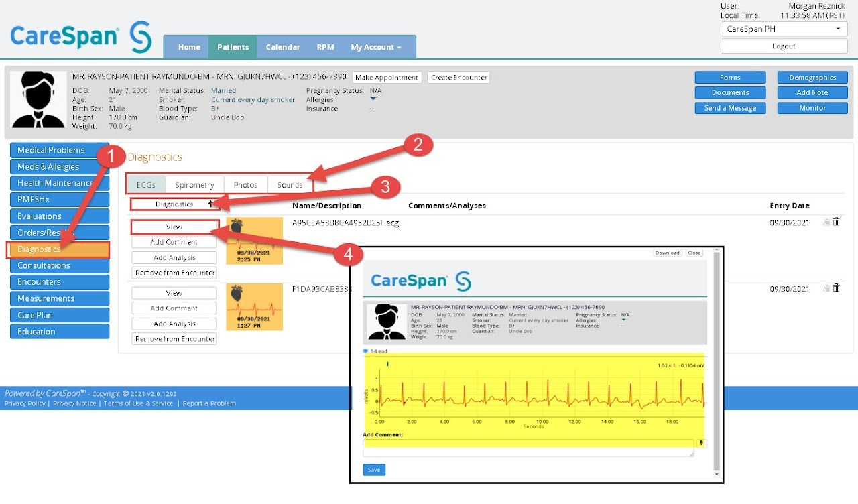Viewport: 858px width, 504px height.
Task: Open Health Maintenance in the sidebar
Action: pyautogui.click(x=59, y=183)
